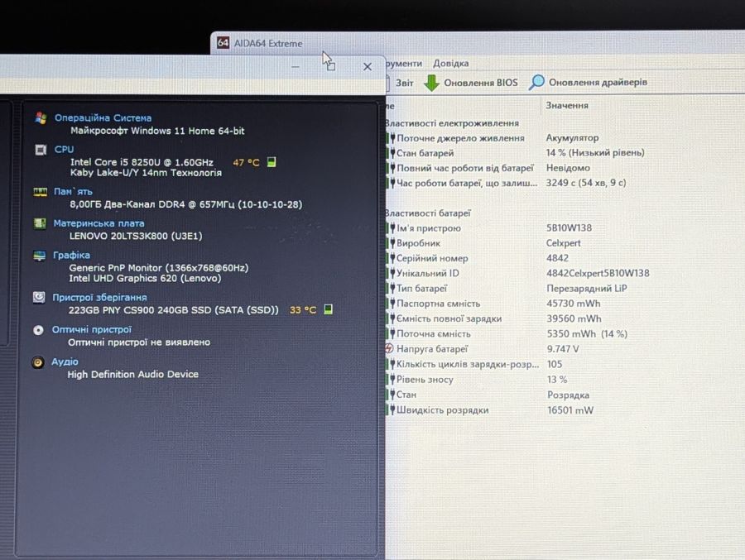
Task: Click the monitor icon beside Графіка
Action: point(40,256)
